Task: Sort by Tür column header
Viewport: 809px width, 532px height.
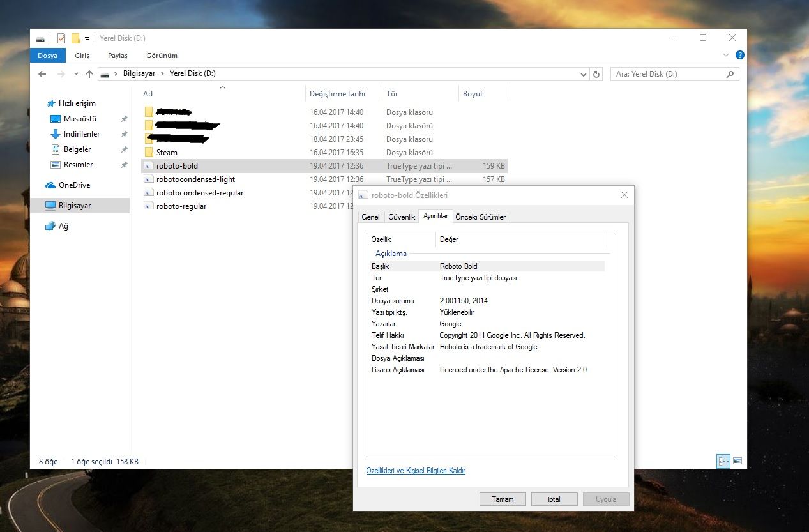Action: click(420, 94)
